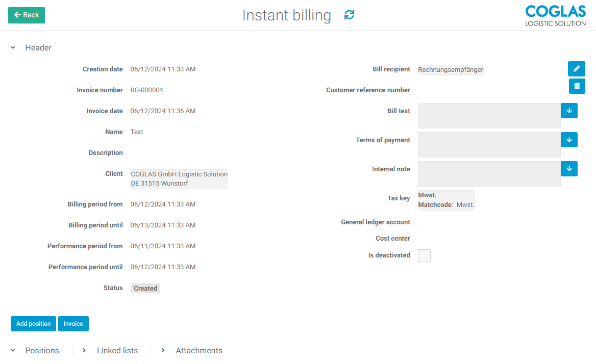Image resolution: width=596 pixels, height=364 pixels.
Task: Click into the Bill text field
Action: coord(489,116)
